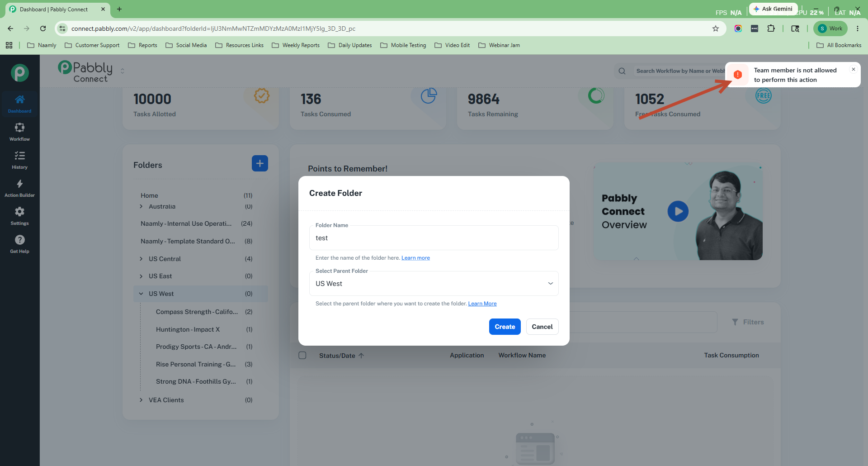Expand the US Central folder
This screenshot has width=868, height=466.
click(x=141, y=259)
